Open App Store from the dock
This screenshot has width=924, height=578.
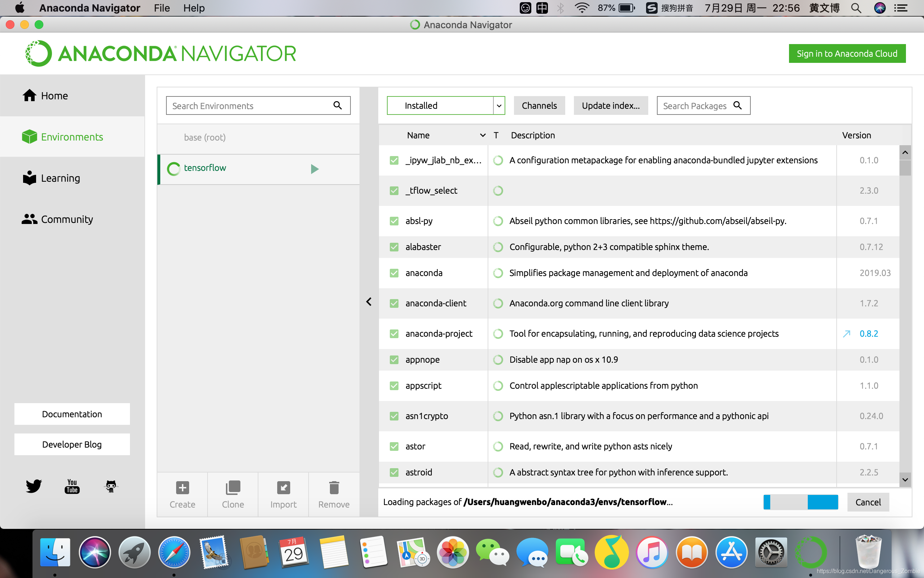(731, 552)
